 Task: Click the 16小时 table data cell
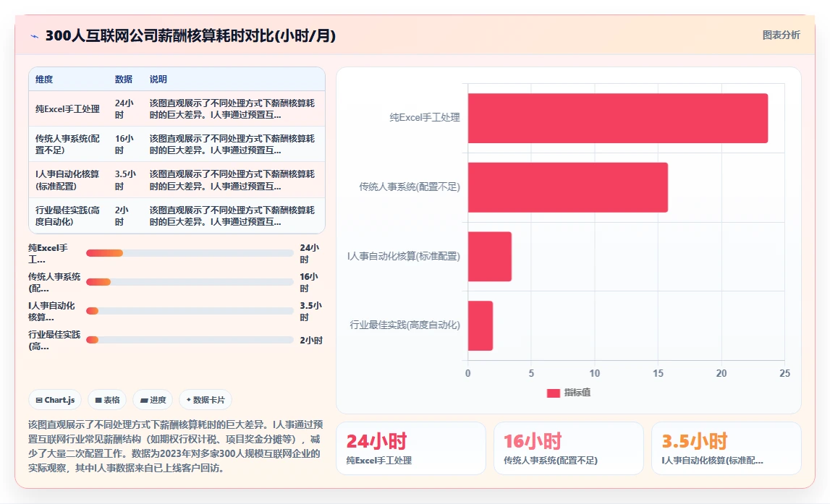click(124, 145)
